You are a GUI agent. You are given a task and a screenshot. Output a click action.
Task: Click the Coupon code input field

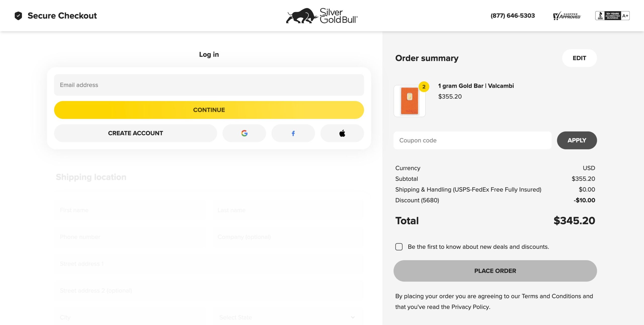coord(472,140)
